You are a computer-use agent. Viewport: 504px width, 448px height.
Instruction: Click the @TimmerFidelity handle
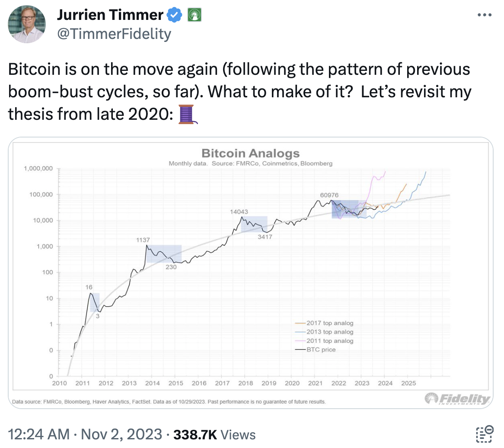114,33
